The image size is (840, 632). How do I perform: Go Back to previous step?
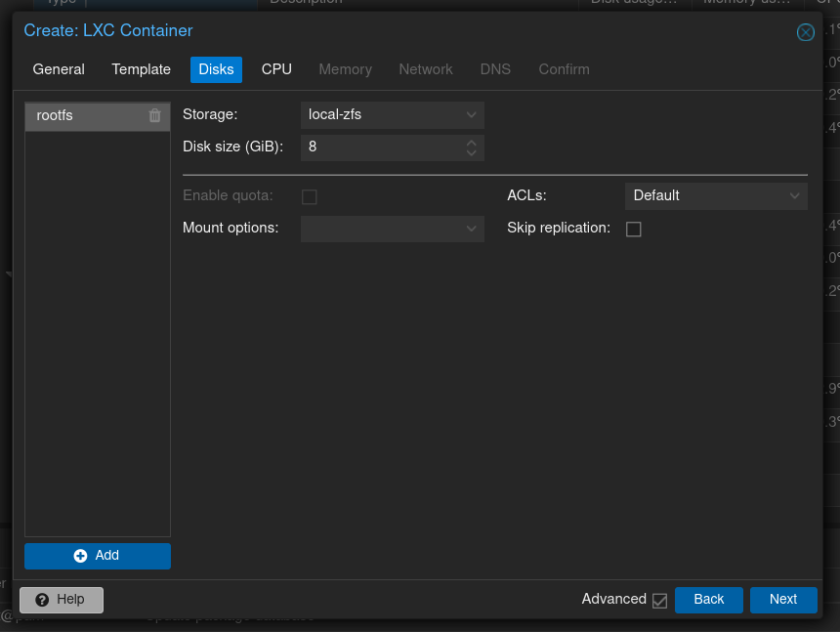point(709,600)
